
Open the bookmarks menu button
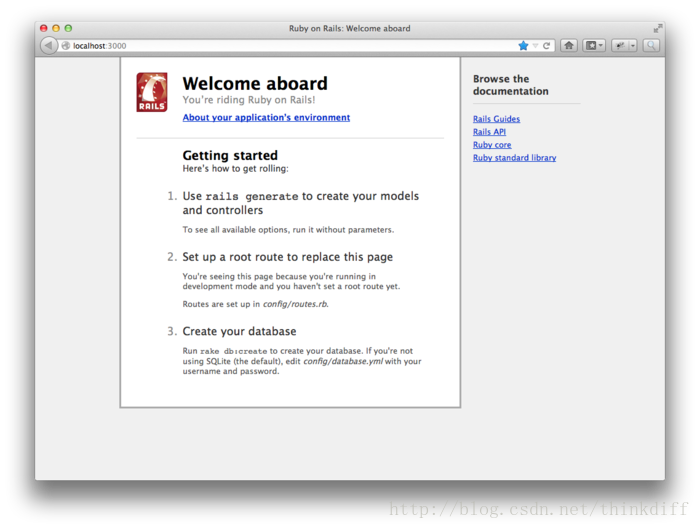coord(594,46)
